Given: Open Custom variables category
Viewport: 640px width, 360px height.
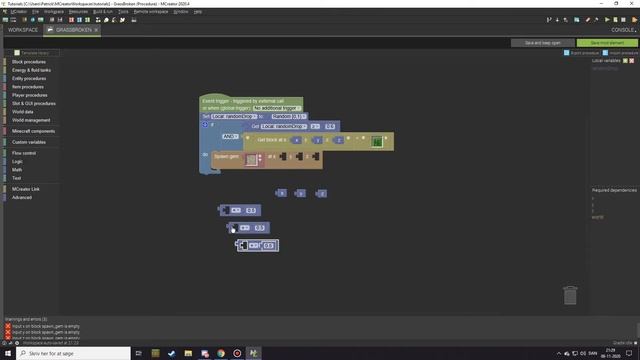Looking at the screenshot, I should 29,142.
